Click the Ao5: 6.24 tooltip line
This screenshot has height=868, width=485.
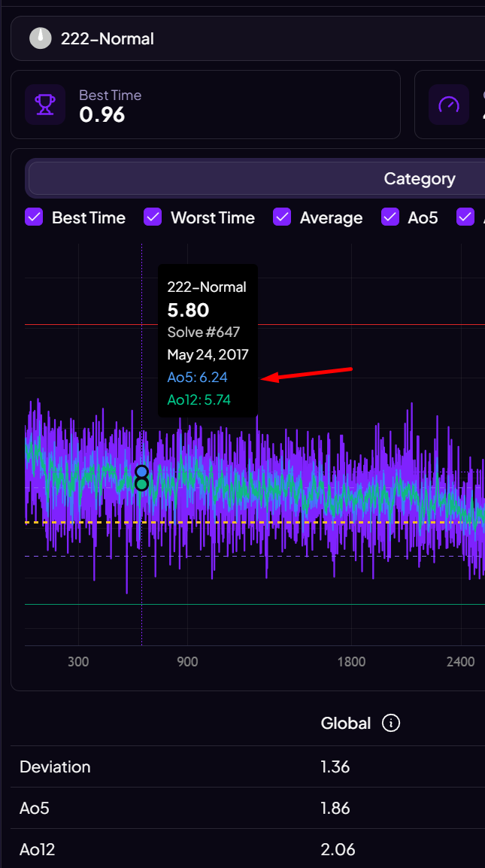click(197, 378)
